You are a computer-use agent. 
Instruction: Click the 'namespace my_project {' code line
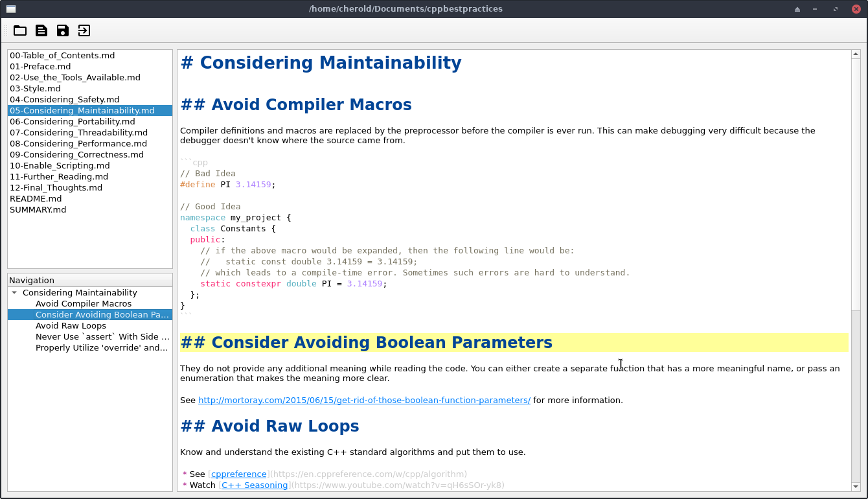click(236, 218)
